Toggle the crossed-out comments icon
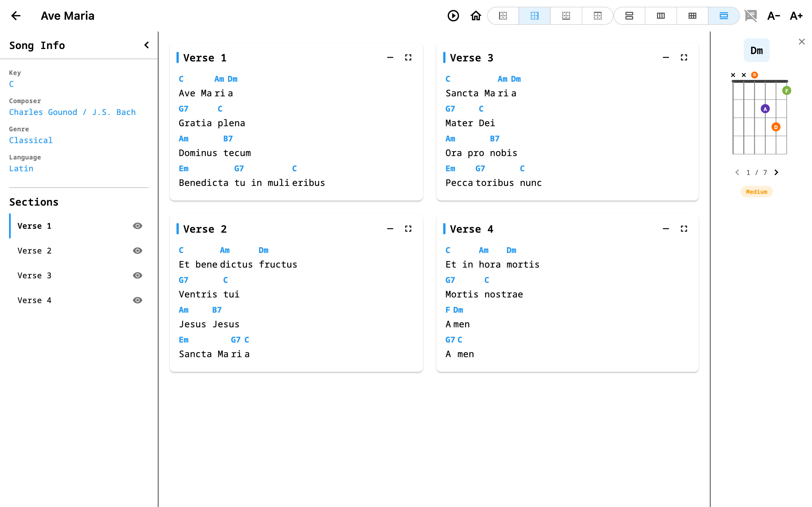The height and width of the screenshot is (507, 812). (751, 16)
